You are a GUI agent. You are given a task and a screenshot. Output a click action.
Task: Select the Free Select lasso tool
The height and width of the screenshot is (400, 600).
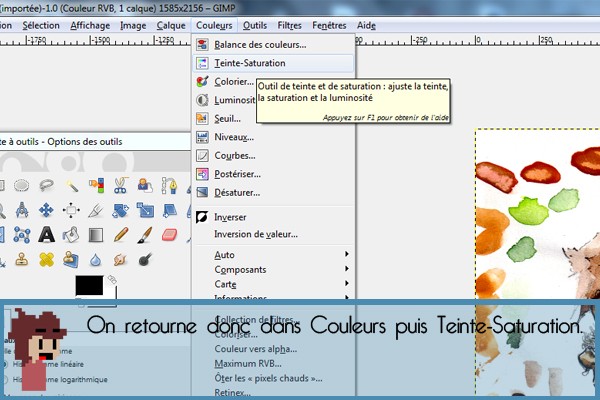tap(46, 186)
